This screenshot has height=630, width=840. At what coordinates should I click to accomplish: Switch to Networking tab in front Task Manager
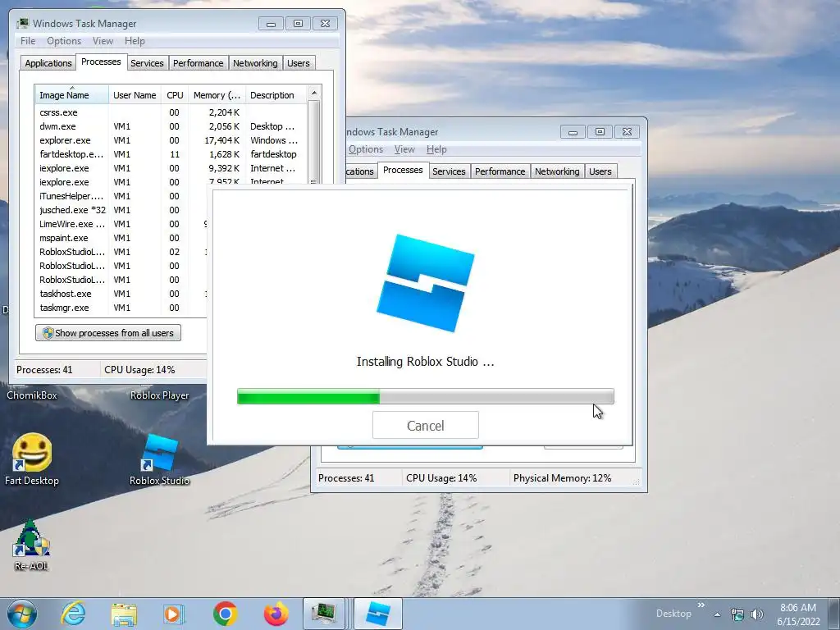tap(255, 63)
